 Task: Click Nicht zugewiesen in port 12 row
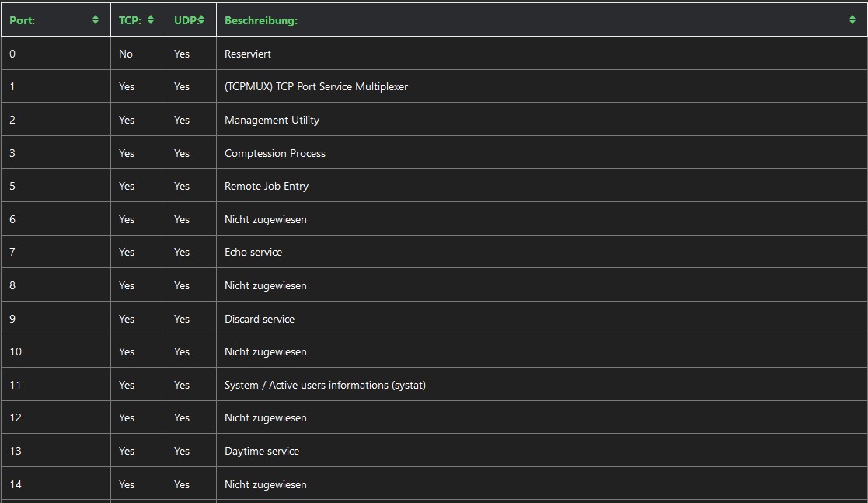point(265,417)
